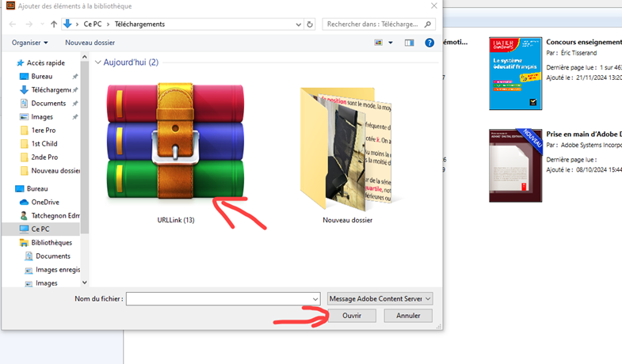Image resolution: width=622 pixels, height=364 pixels.
Task: Open the Organiser menu
Action: (x=30, y=43)
